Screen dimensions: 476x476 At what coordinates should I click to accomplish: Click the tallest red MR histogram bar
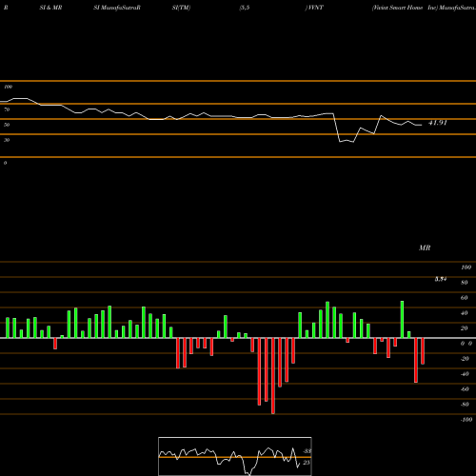pyautogui.click(x=273, y=376)
